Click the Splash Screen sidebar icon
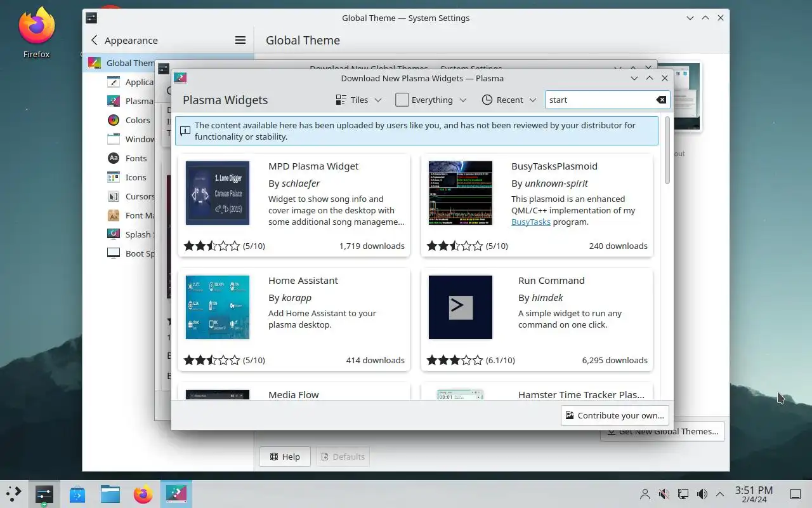This screenshot has width=812, height=508. click(114, 234)
